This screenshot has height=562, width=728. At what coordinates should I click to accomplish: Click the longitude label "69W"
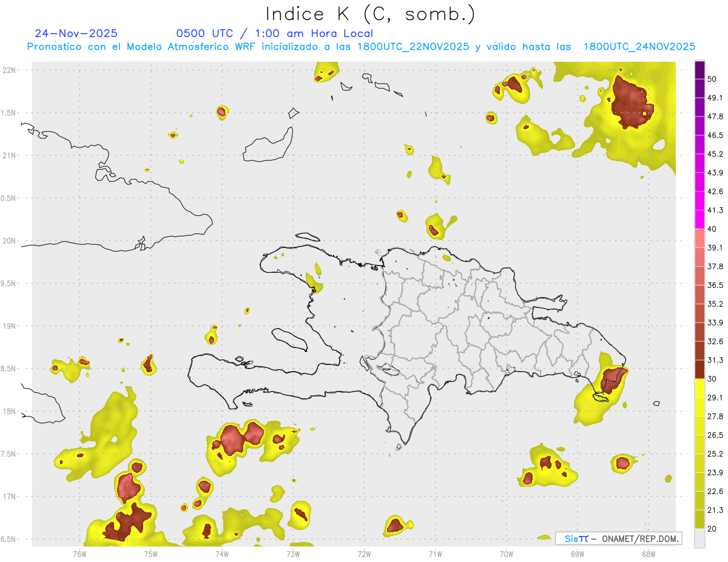(x=577, y=554)
